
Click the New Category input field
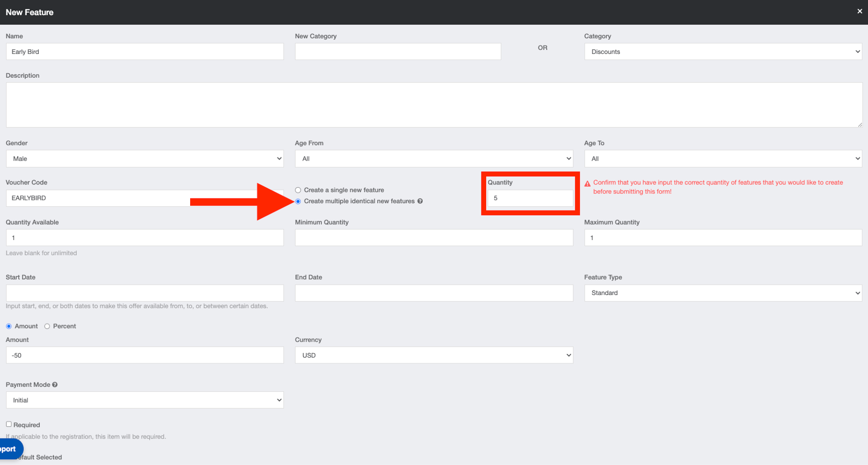[398, 52]
